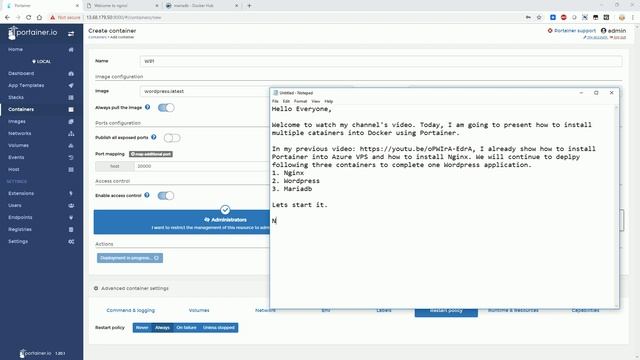
Task: Open Notepad's Help menu
Action: [329, 101]
